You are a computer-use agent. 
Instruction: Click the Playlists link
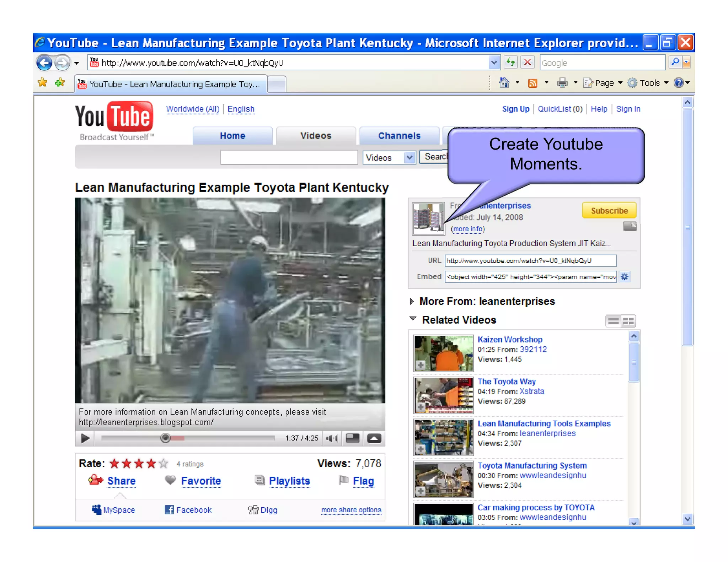pyautogui.click(x=289, y=481)
